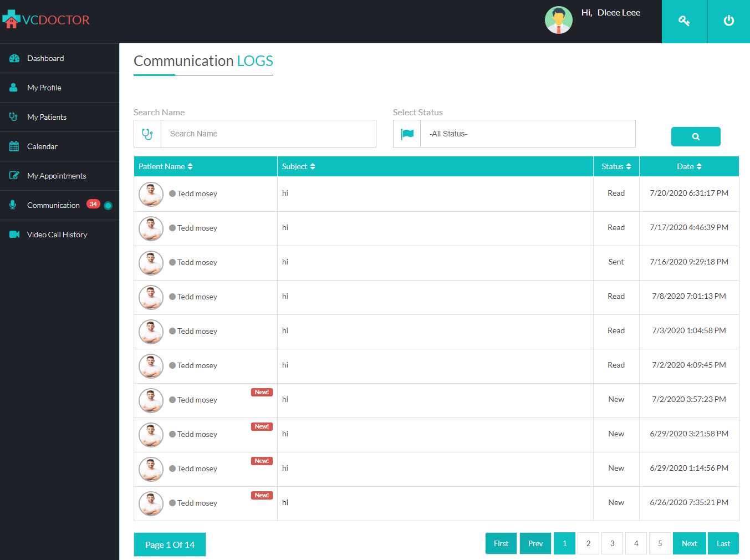This screenshot has width=750, height=560.
Task: Sort table by Date column
Action: [x=688, y=166]
